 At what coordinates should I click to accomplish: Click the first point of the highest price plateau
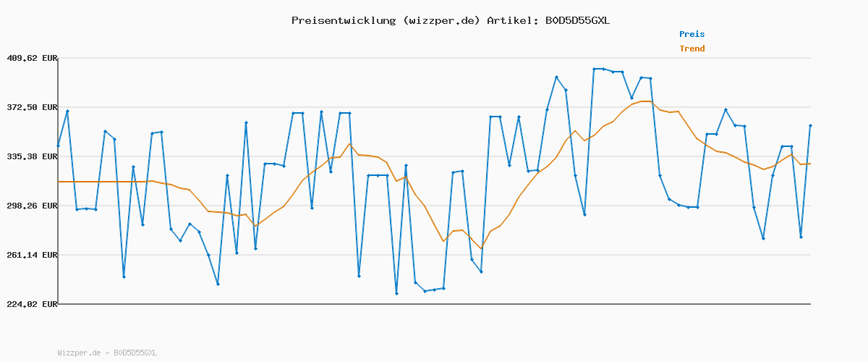pyautogui.click(x=594, y=69)
